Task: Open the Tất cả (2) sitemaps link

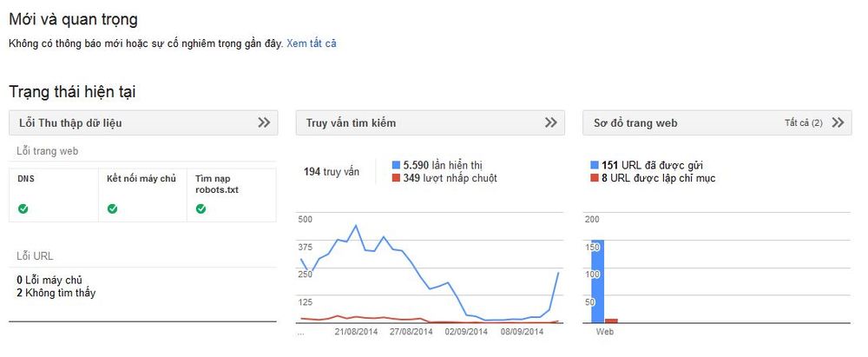Action: pyautogui.click(x=803, y=123)
